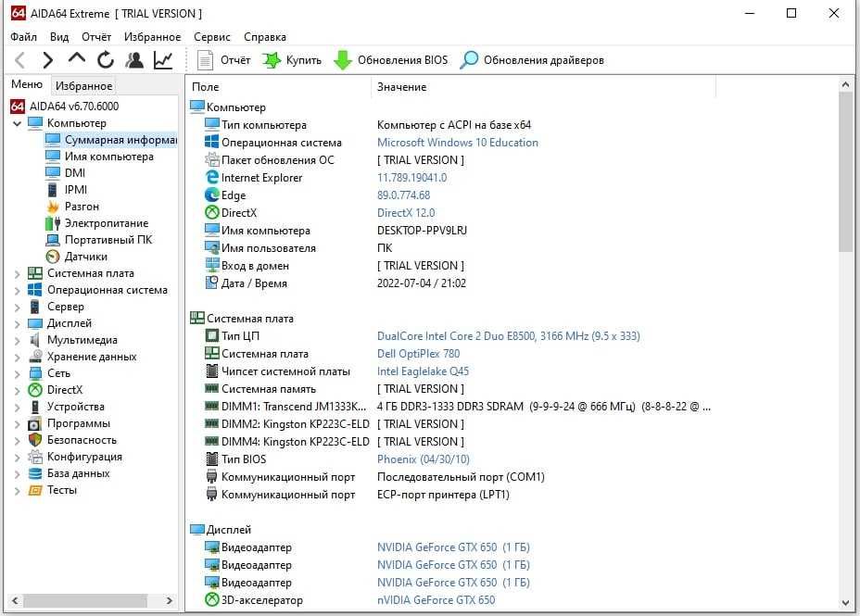Click the Отчёт report toolbar button
860x616 pixels.
pyautogui.click(x=223, y=59)
